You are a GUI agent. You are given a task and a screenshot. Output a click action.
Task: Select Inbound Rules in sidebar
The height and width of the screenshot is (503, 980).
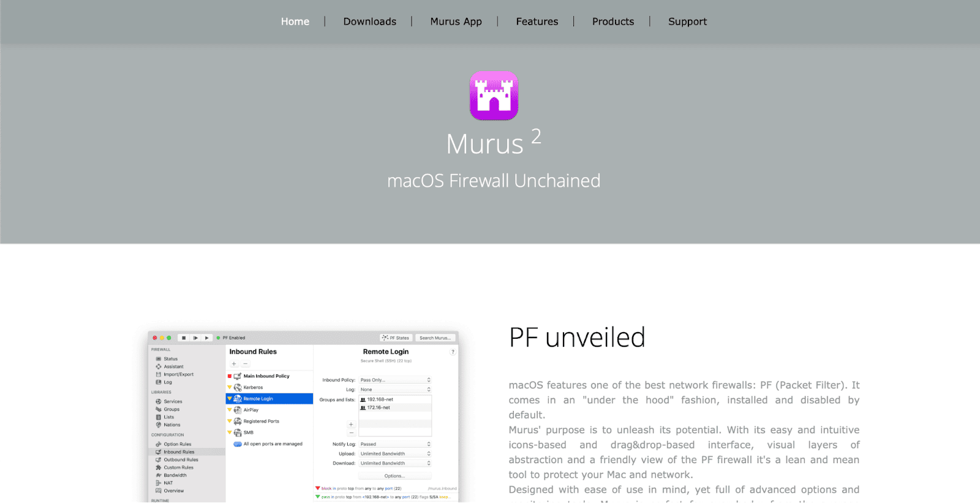[187, 452]
